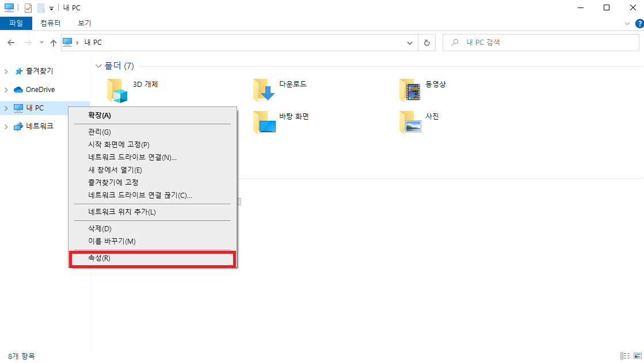Expand the OneDrive tree node
The width and height of the screenshot is (644, 363).
6,90
